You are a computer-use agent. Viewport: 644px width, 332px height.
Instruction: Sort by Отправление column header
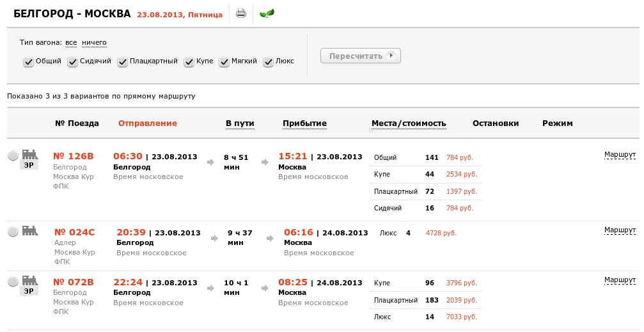click(147, 123)
